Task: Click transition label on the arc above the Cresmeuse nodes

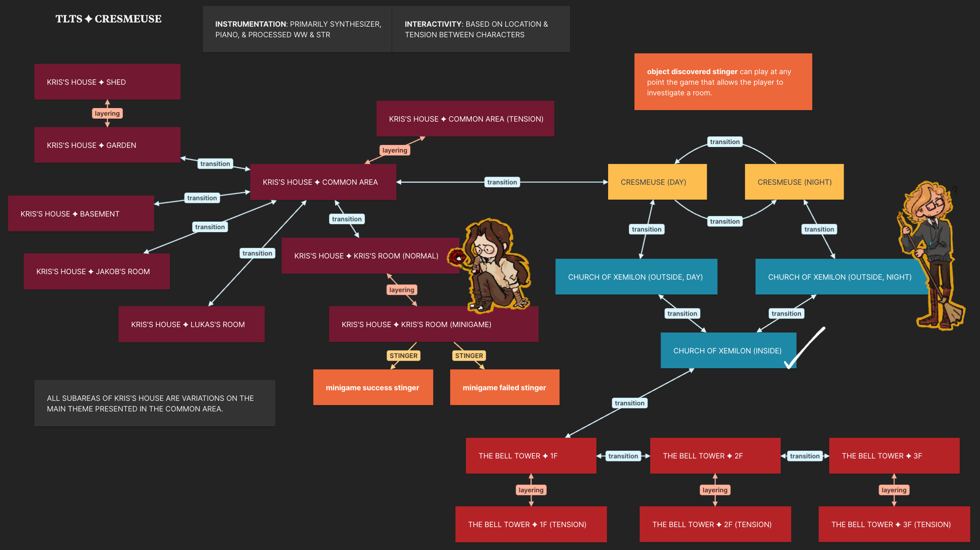Action: click(x=725, y=142)
